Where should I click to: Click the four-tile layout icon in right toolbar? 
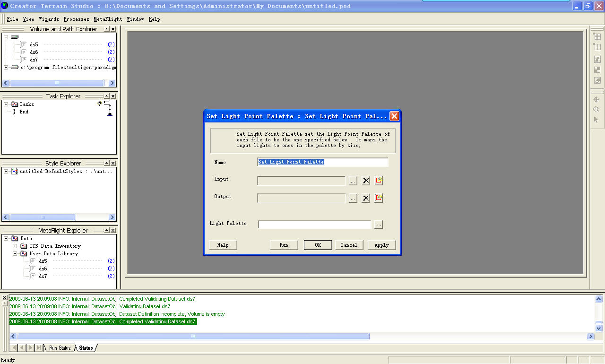597,47
